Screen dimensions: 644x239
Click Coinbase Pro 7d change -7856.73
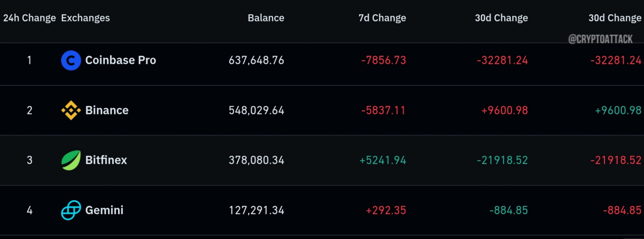tap(384, 60)
